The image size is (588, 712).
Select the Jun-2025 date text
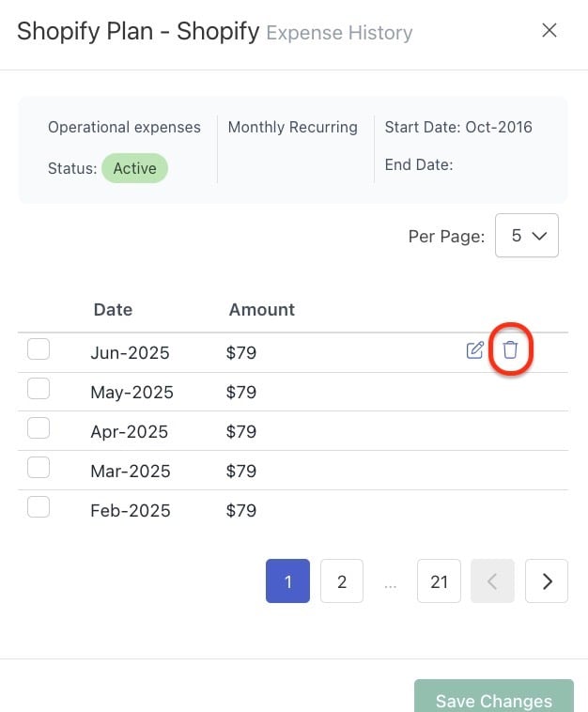(130, 353)
